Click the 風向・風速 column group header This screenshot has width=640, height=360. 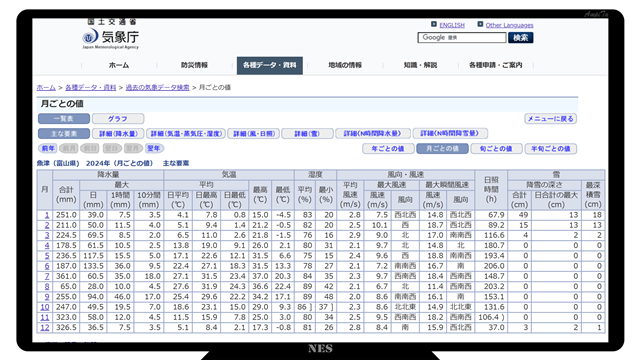tap(405, 175)
